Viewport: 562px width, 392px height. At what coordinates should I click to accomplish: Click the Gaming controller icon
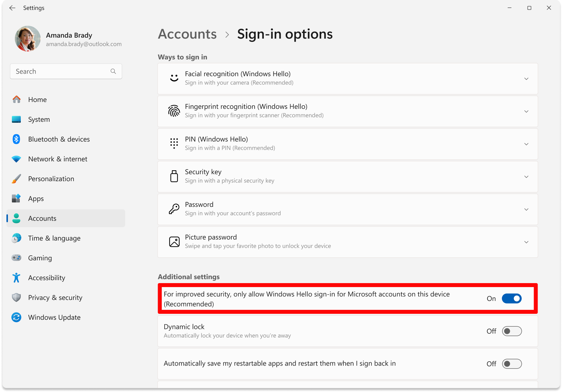tap(16, 258)
